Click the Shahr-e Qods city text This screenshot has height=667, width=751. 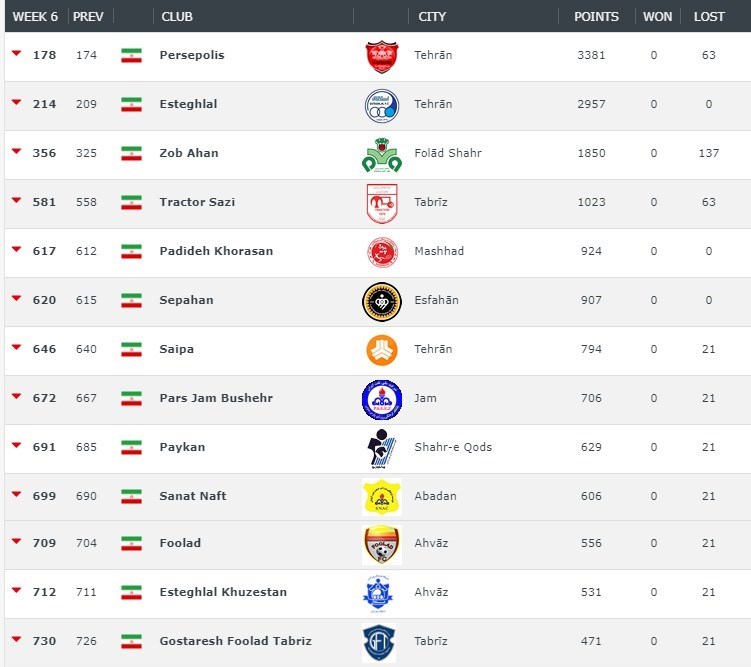click(x=453, y=447)
